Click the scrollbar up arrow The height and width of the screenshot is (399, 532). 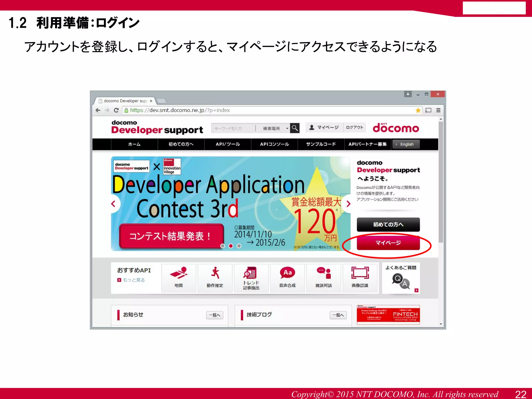pyautogui.click(x=441, y=119)
